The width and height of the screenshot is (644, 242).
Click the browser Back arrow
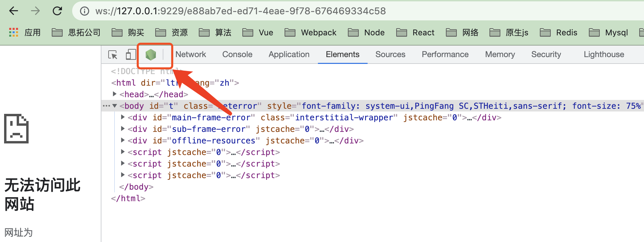[14, 11]
